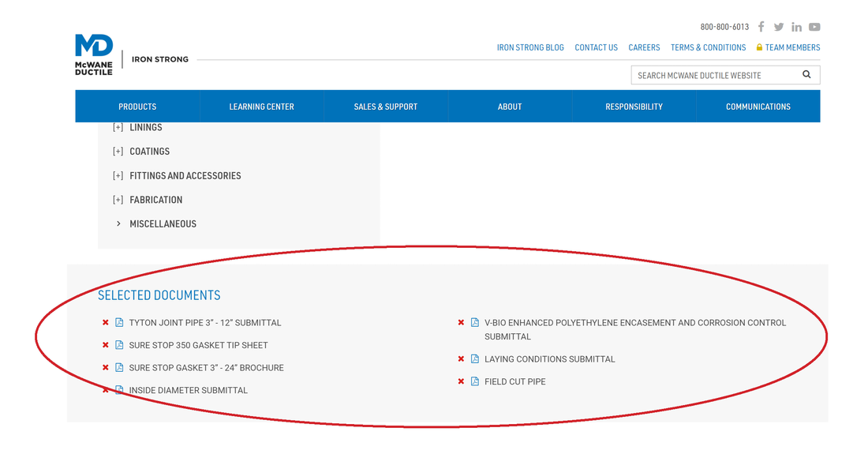Remove Laying Conditions Submittal with red X
The height and width of the screenshot is (454, 868).
461,358
